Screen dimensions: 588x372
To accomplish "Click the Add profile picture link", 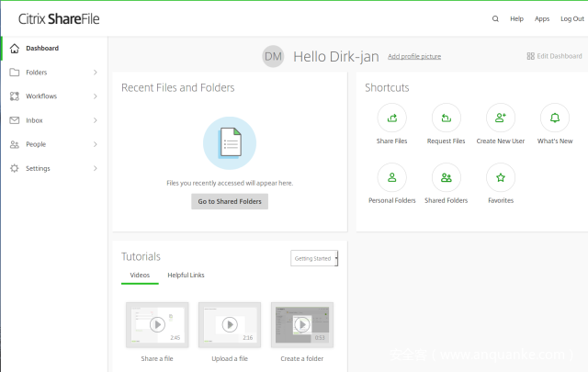I will [x=413, y=57].
